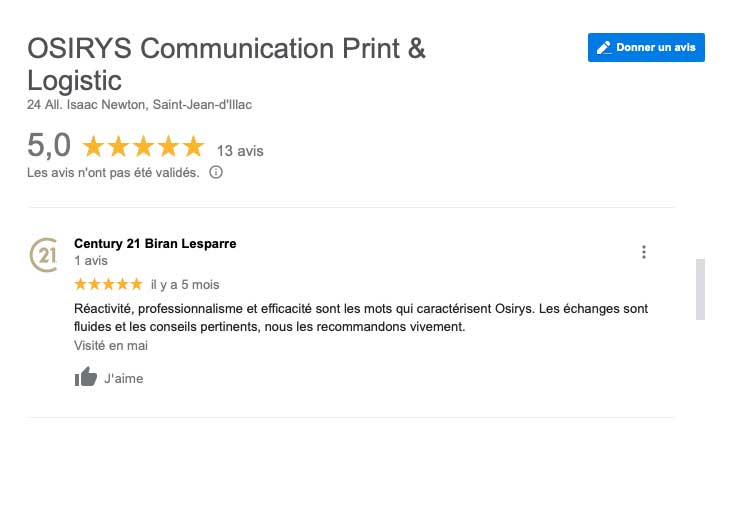The image size is (744, 519).
Task: Click the '1 avis' reviewer count text
Action: 91,260
